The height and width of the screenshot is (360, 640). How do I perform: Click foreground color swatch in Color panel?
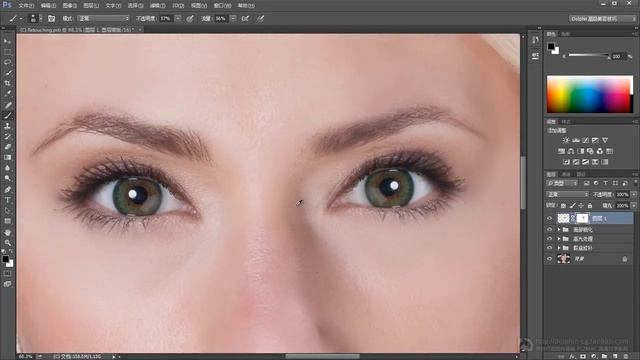[551, 46]
